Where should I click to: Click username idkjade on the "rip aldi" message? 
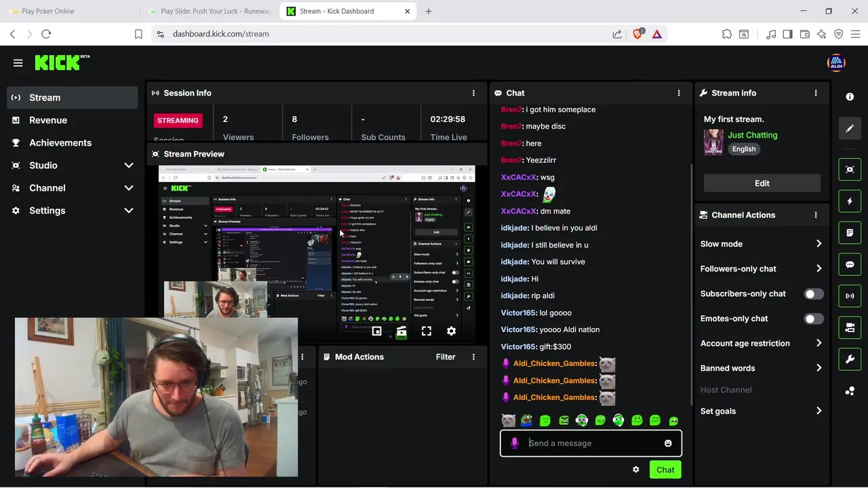click(514, 296)
